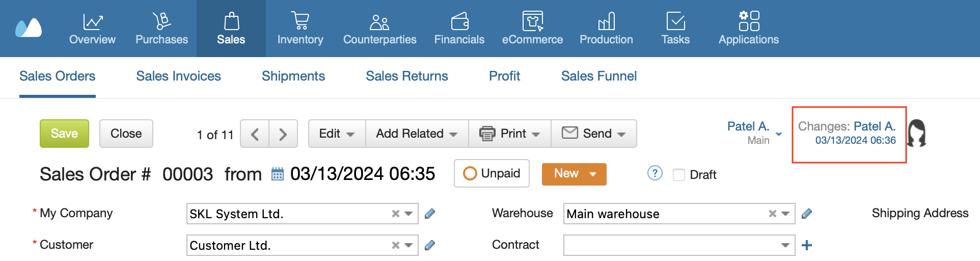Click the calendar icon beside order date
This screenshot has width=980, height=261.
(x=277, y=174)
